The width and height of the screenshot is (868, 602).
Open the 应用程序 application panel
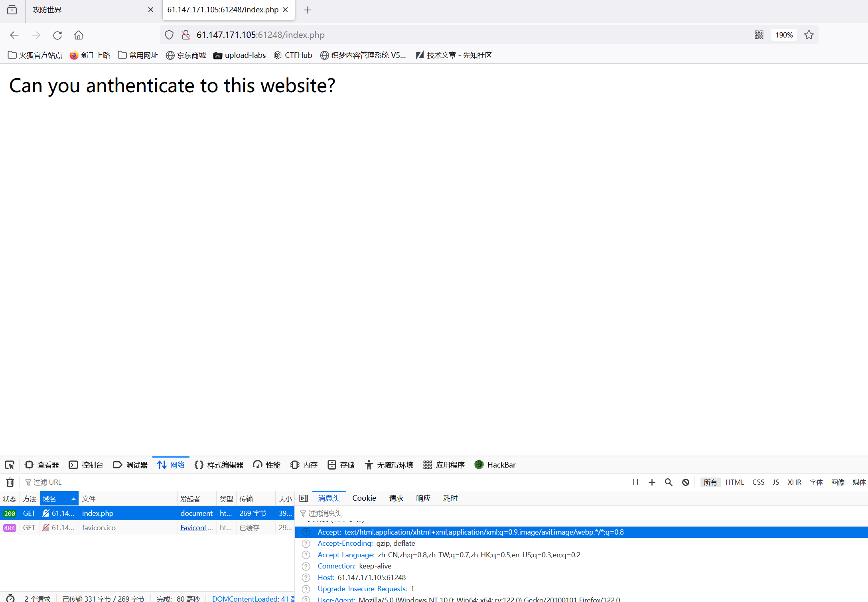(x=444, y=465)
